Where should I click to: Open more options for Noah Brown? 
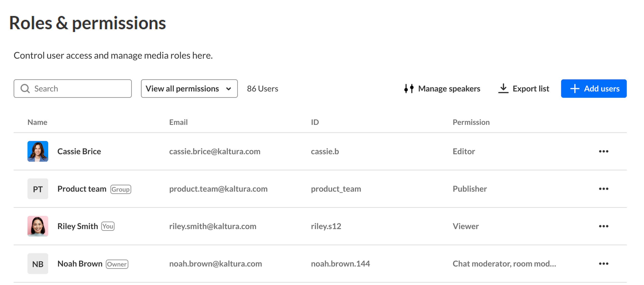[603, 264]
